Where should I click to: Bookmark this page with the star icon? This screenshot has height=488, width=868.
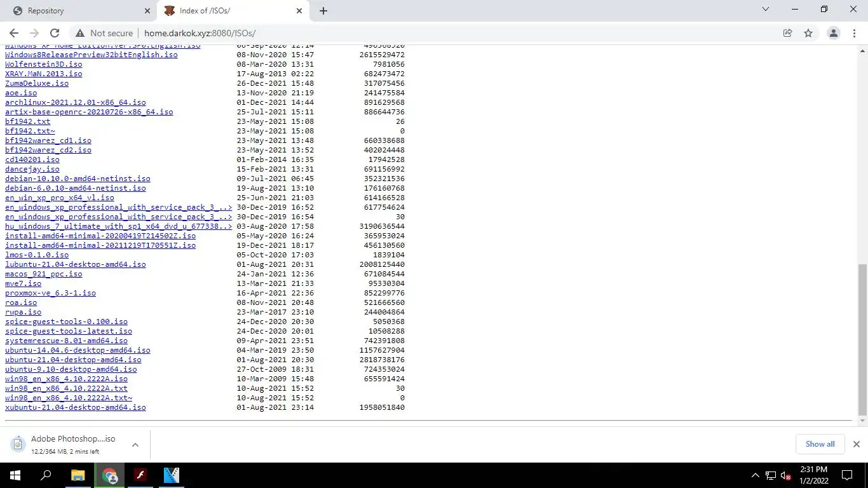[808, 33]
